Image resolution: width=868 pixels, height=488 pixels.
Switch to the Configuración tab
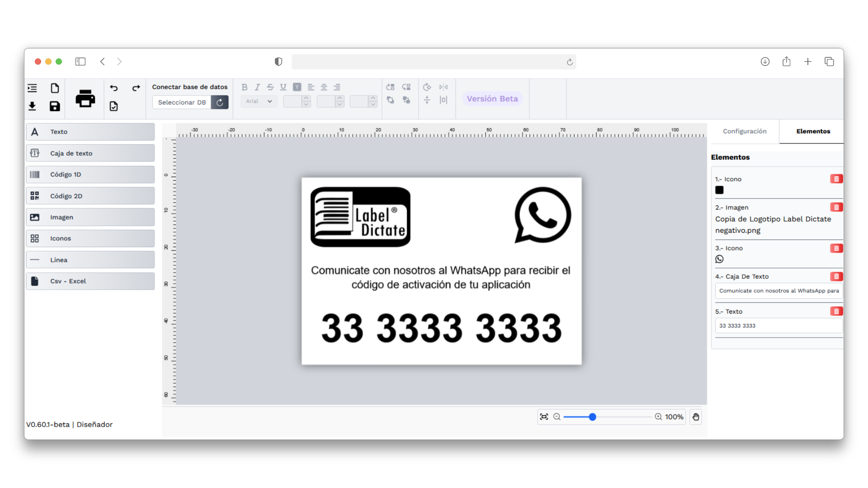(x=745, y=131)
